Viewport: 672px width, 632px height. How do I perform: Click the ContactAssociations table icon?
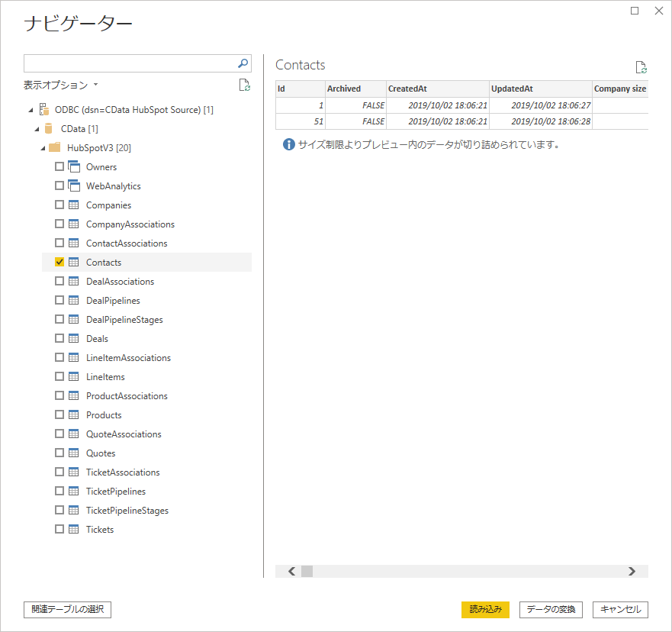point(74,243)
